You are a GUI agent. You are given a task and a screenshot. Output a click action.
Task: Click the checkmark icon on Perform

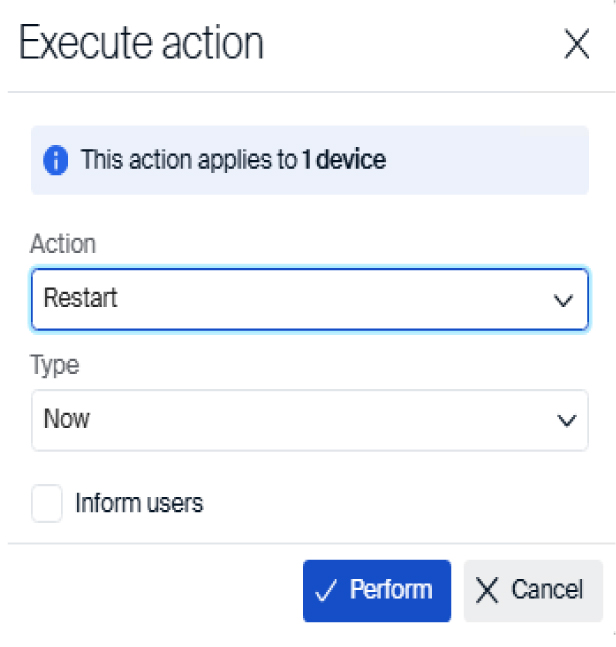click(325, 591)
